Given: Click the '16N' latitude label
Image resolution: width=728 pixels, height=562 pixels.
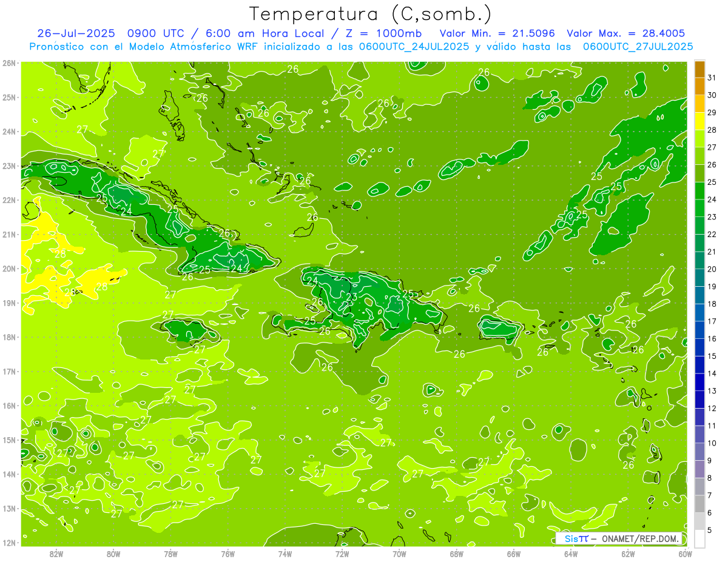Looking at the screenshot, I should [x=9, y=406].
